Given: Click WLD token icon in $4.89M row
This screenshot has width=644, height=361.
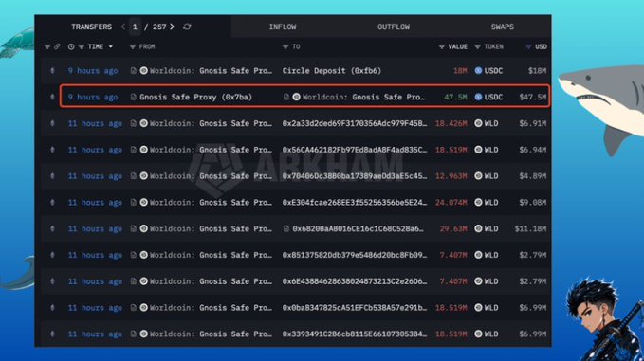Looking at the screenshot, I should pos(478,176).
